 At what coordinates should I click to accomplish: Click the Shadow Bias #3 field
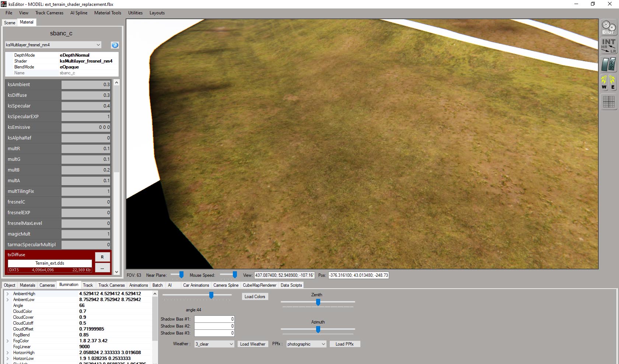(214, 333)
